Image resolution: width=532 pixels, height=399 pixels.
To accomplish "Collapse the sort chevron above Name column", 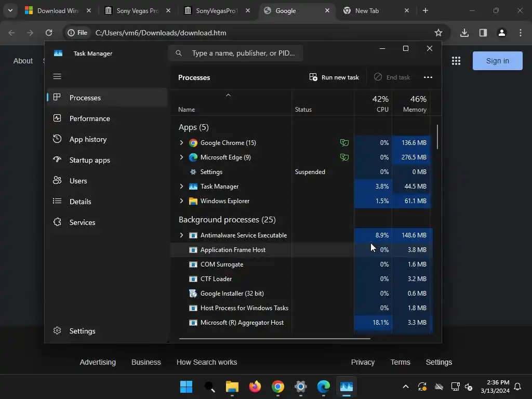I will tap(229, 96).
